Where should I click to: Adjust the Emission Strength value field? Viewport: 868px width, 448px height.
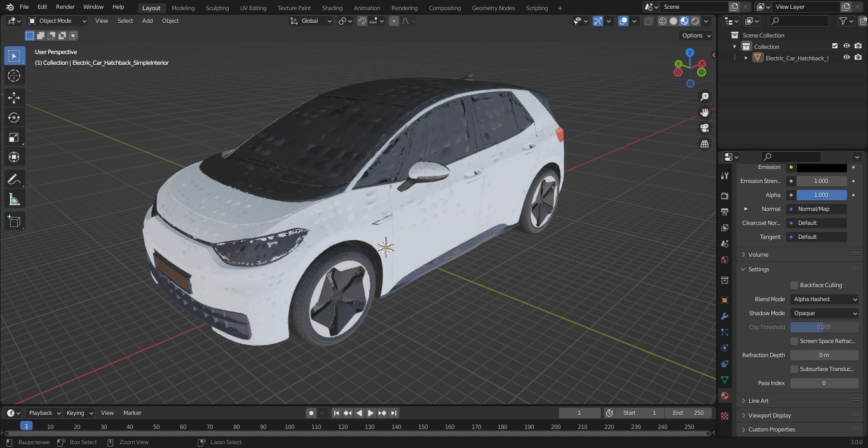(822, 181)
